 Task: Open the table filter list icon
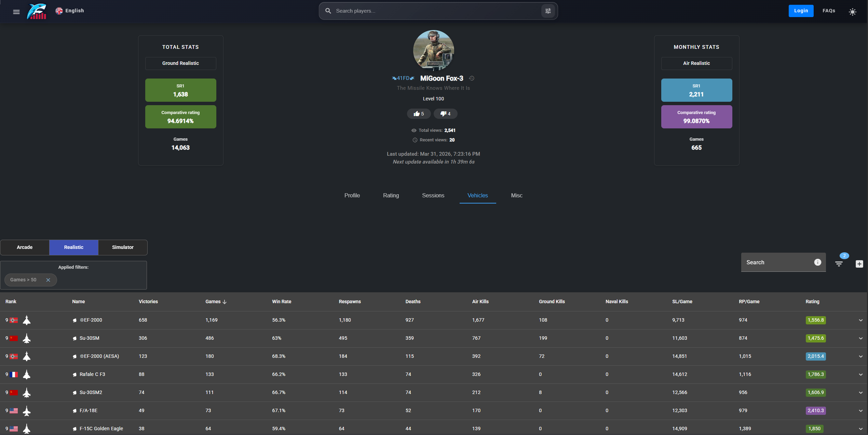(839, 264)
